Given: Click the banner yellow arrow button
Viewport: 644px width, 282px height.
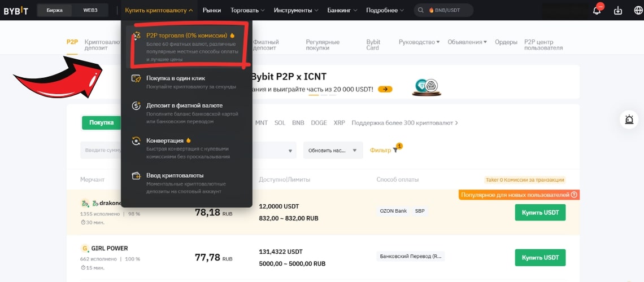Looking at the screenshot, I should click(385, 89).
